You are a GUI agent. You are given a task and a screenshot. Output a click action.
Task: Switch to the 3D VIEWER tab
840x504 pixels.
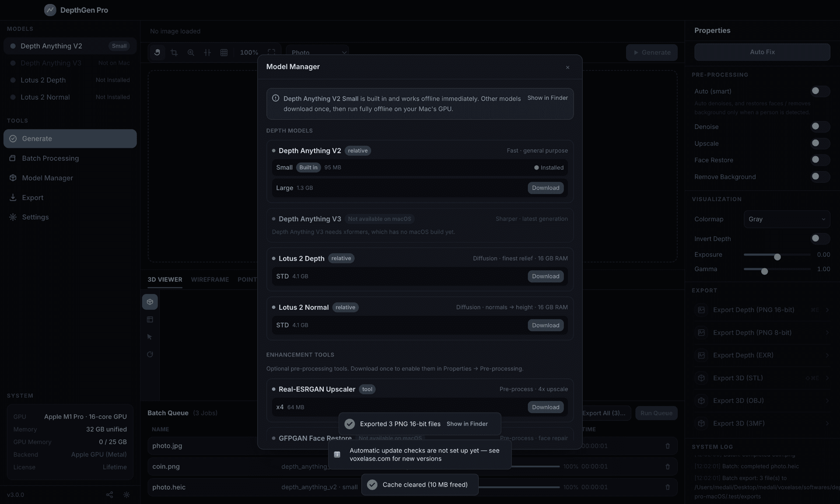(x=164, y=280)
